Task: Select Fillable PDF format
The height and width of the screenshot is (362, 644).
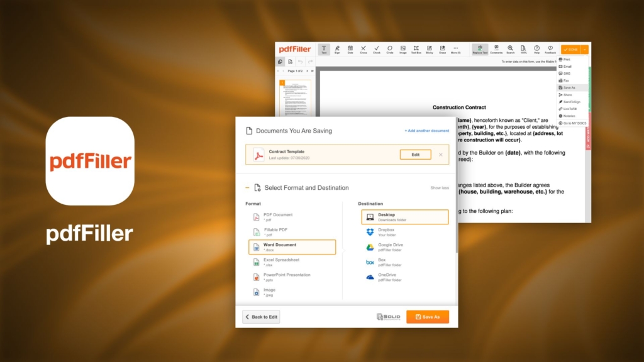Action: pyautogui.click(x=292, y=232)
